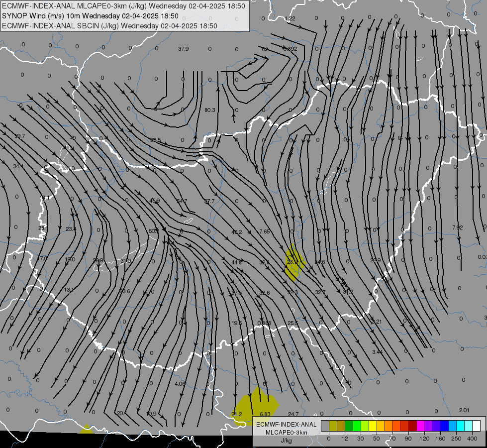
Task: Click the map value 7.65
Action: [264, 231]
